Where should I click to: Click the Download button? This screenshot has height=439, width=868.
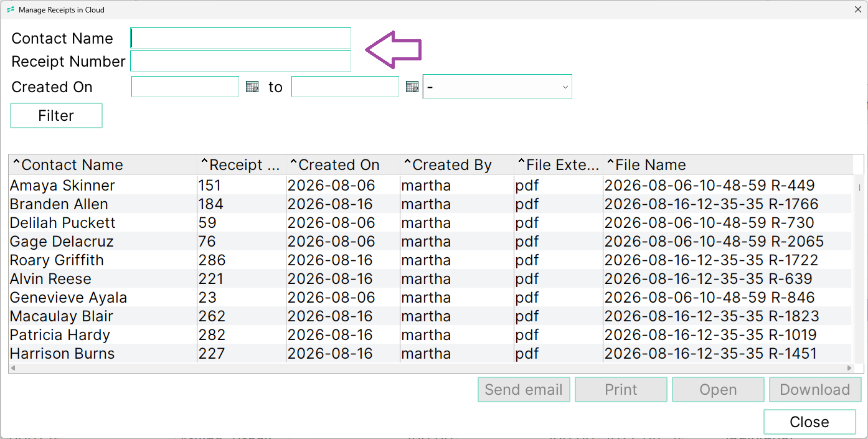coord(815,390)
